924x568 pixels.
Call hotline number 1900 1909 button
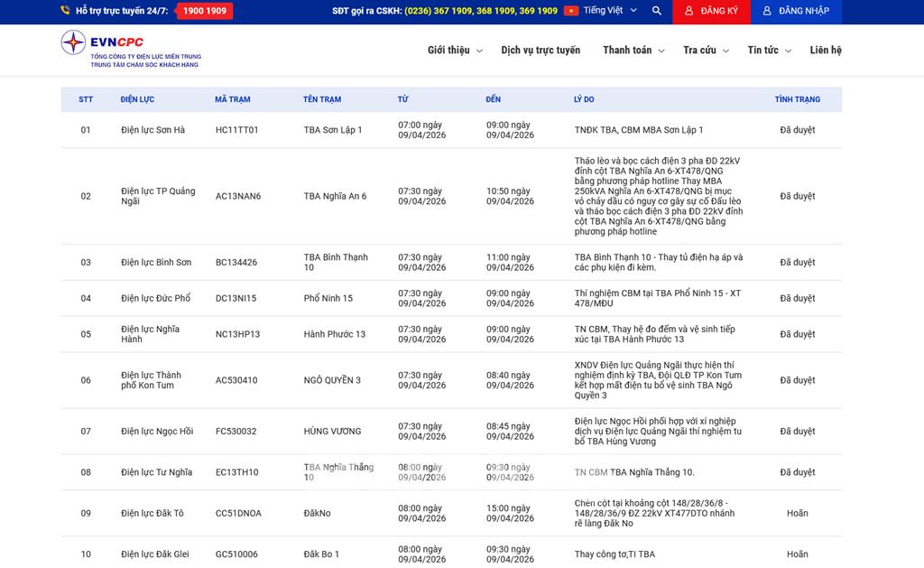click(x=204, y=11)
